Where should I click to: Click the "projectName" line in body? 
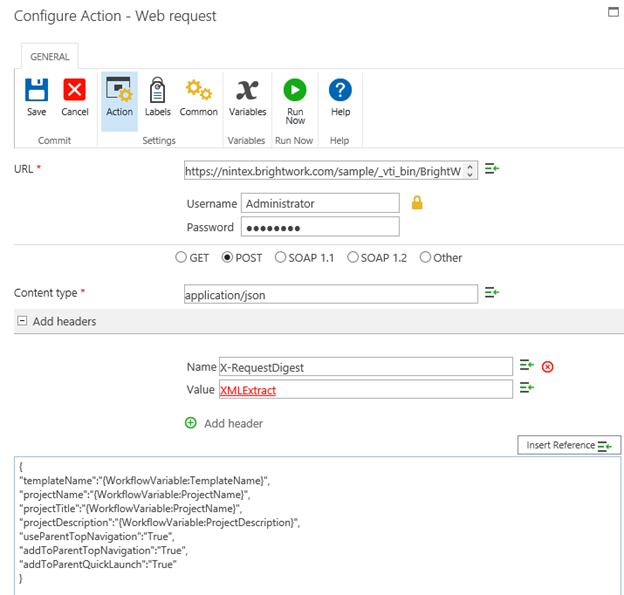point(135,494)
